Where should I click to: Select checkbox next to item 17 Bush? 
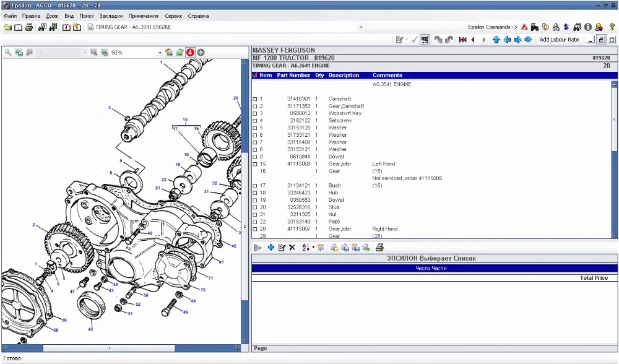[x=255, y=186]
